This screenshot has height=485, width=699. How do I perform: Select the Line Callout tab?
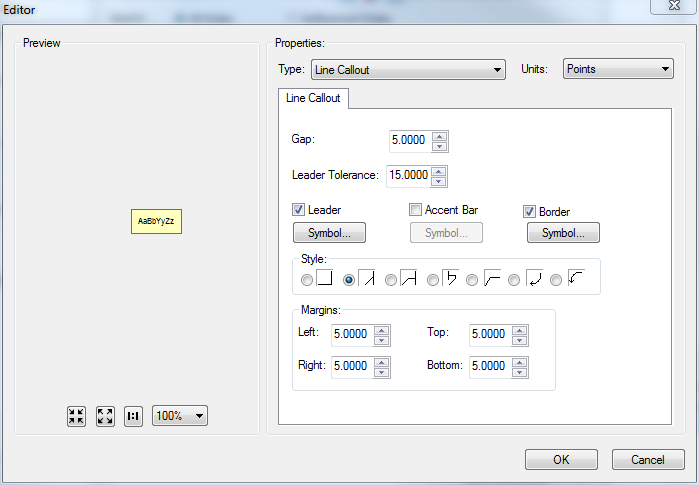coord(313,98)
